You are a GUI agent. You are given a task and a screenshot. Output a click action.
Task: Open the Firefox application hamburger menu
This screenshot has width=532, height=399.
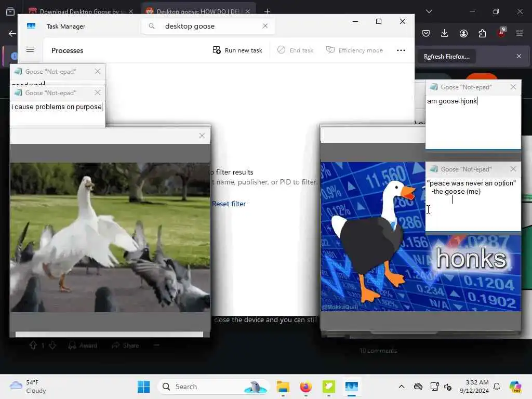click(x=520, y=33)
